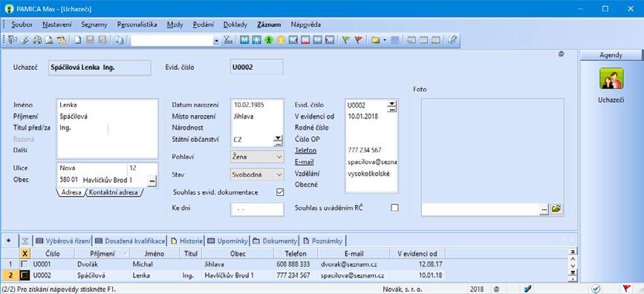Toggle the row checkbox for U0002
Image resolution: width=644 pixels, height=294 pixels.
tap(25, 275)
